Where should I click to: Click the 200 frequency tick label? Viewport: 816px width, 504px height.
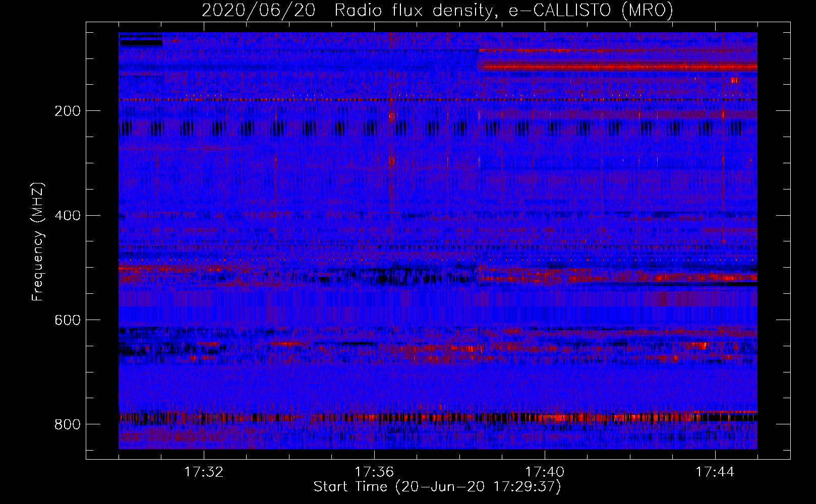click(x=68, y=111)
